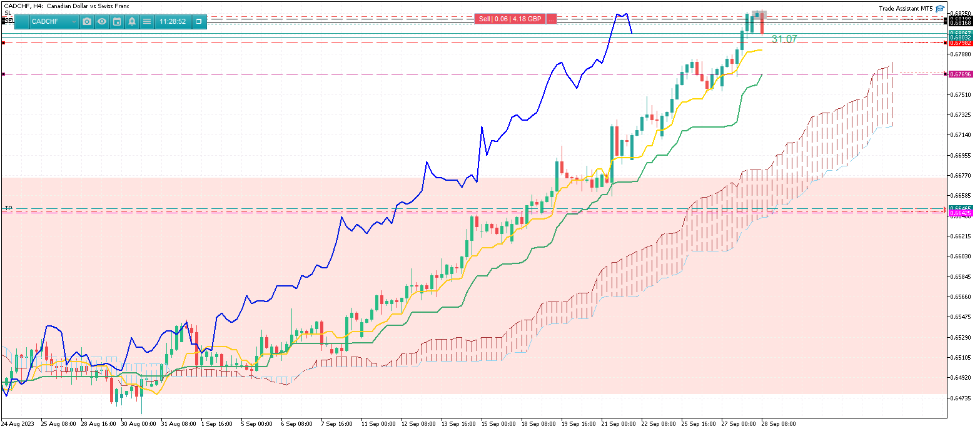This screenshot has height=431, width=980.
Task: Click the 0.67140 price on the scale
Action: point(960,135)
